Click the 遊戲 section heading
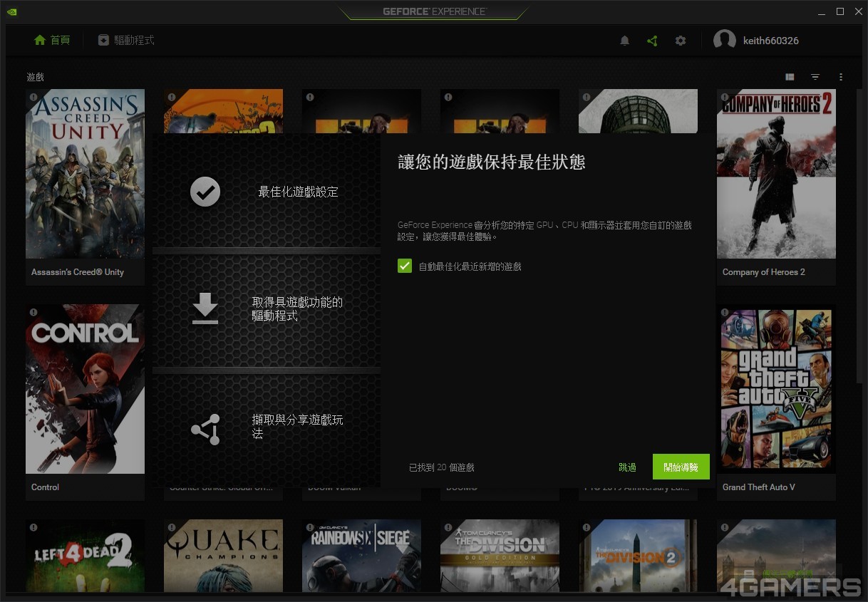Screen dimensions: 868x602 35,77
